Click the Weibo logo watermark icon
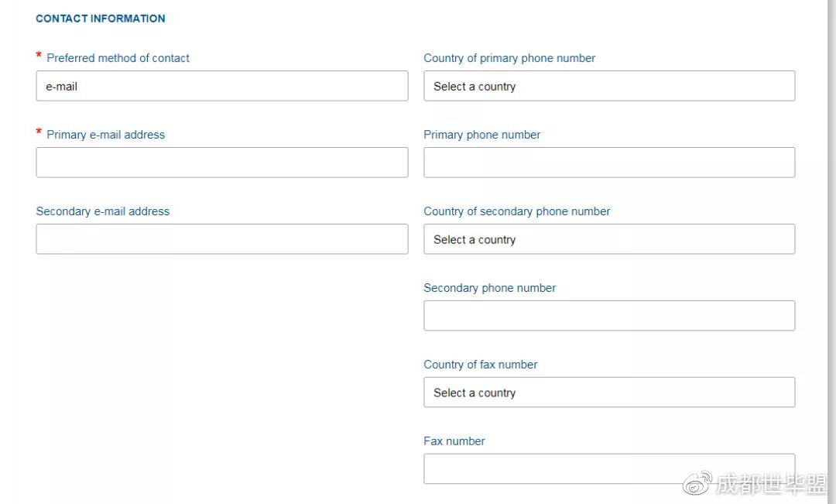This screenshot has width=836, height=504. (696, 485)
